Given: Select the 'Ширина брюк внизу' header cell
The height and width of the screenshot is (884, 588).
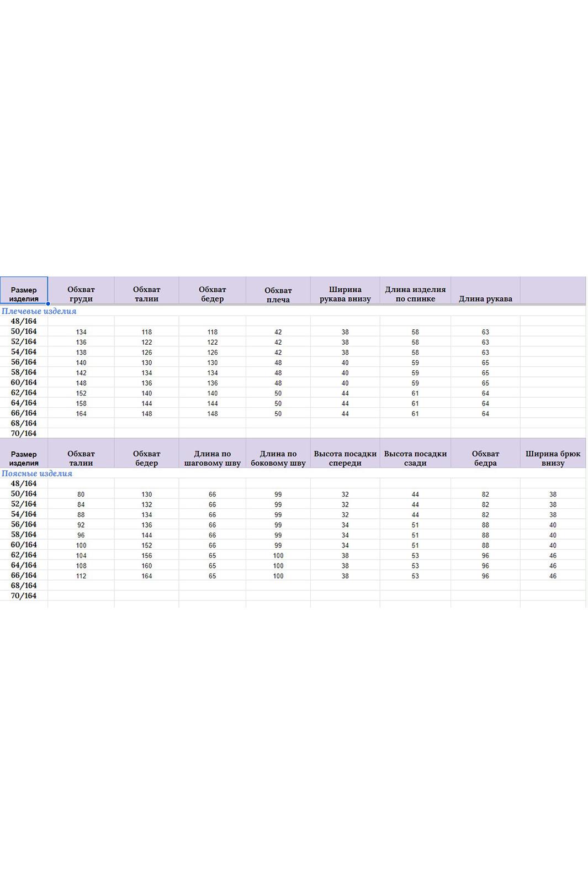Looking at the screenshot, I should (553, 458).
